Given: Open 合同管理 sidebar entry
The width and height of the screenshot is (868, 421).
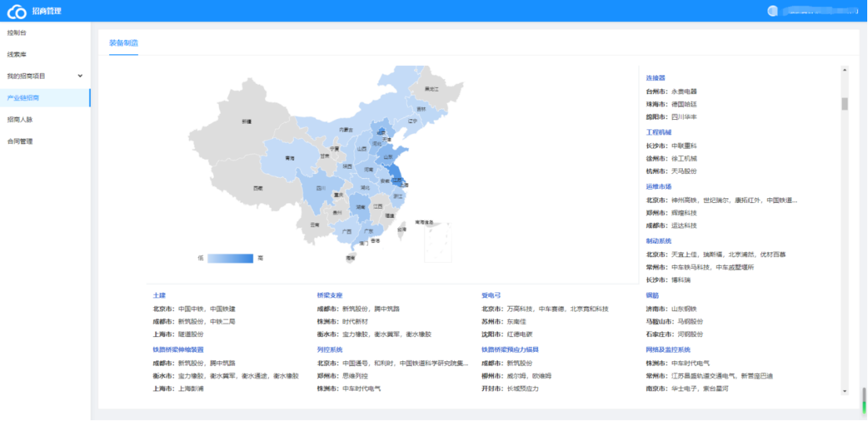Looking at the screenshot, I should (x=20, y=141).
